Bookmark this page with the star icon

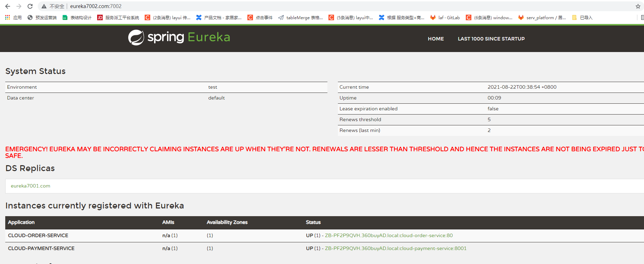point(638,6)
